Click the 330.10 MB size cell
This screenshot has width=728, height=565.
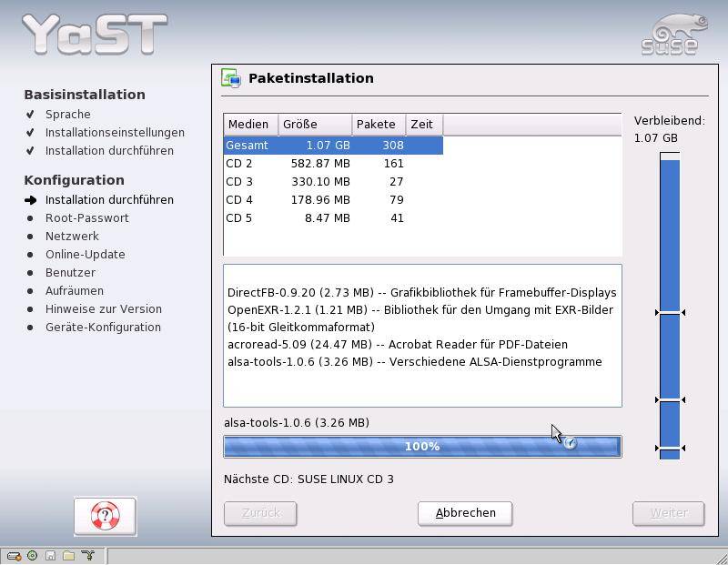(320, 182)
